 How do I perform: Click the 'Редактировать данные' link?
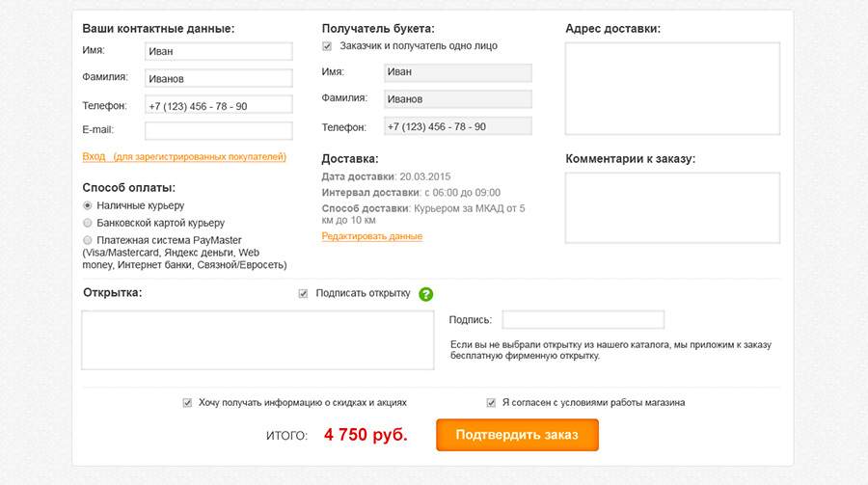point(371,236)
